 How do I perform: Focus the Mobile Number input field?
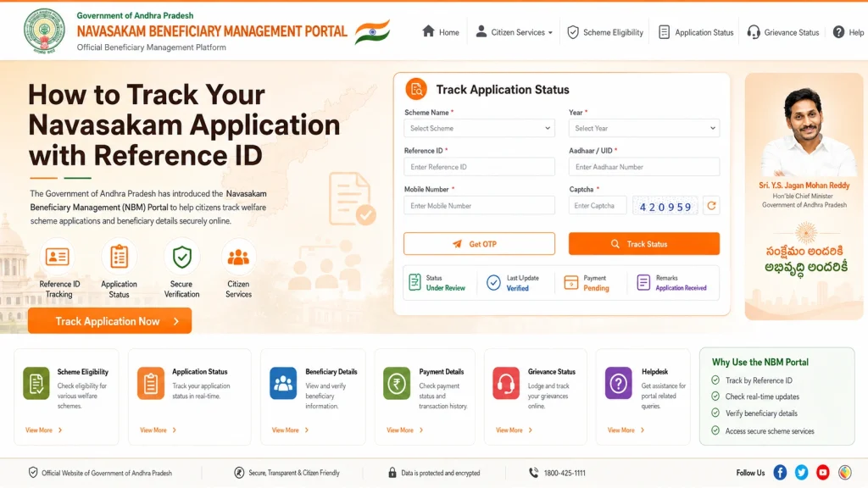480,205
